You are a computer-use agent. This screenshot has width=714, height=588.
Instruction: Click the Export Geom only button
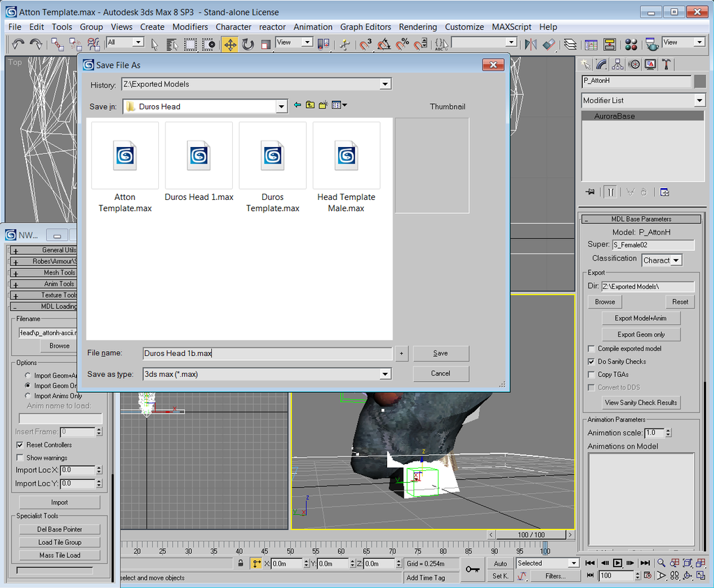pyautogui.click(x=641, y=334)
